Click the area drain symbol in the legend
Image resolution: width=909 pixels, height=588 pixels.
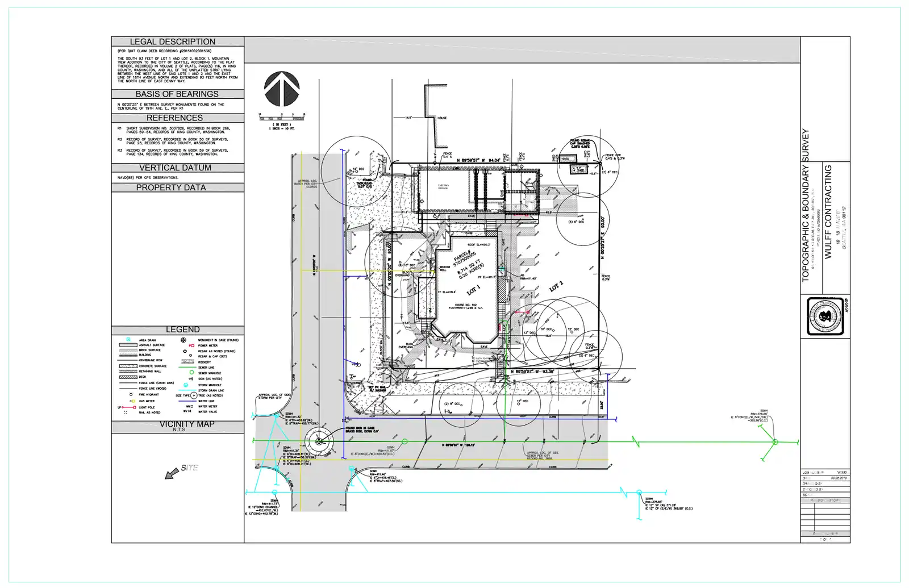[128, 339]
